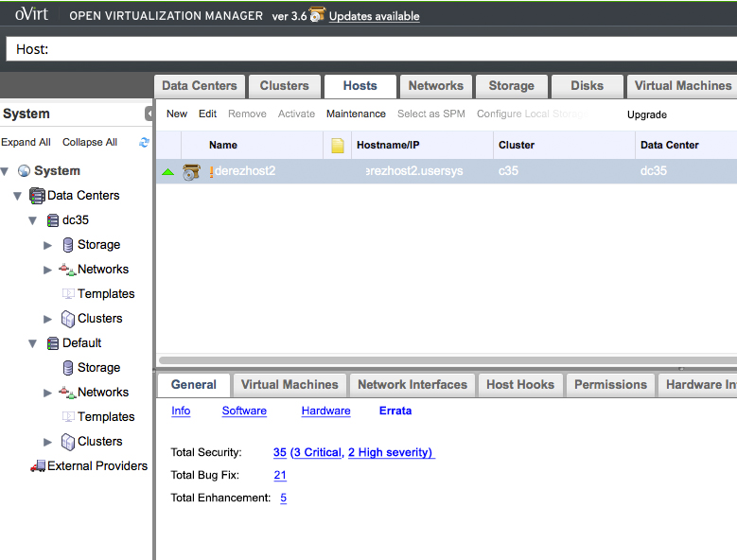Expand the Networks node under dc35
The image size is (737, 560).
coord(48,270)
